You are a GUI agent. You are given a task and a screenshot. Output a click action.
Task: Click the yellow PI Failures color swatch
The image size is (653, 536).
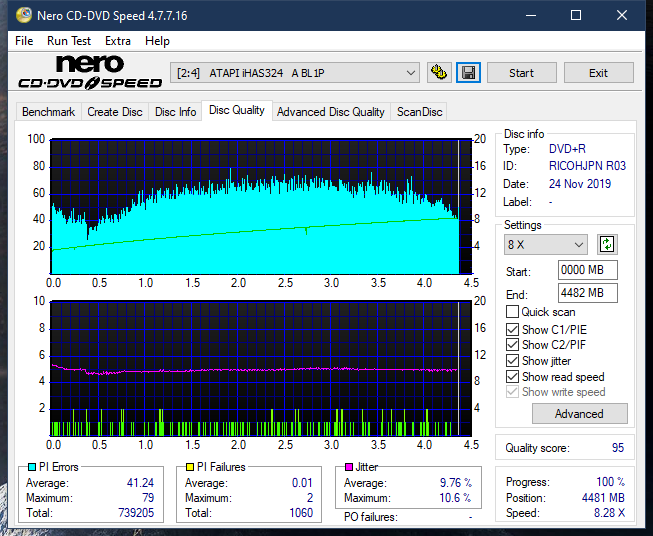[x=190, y=467]
